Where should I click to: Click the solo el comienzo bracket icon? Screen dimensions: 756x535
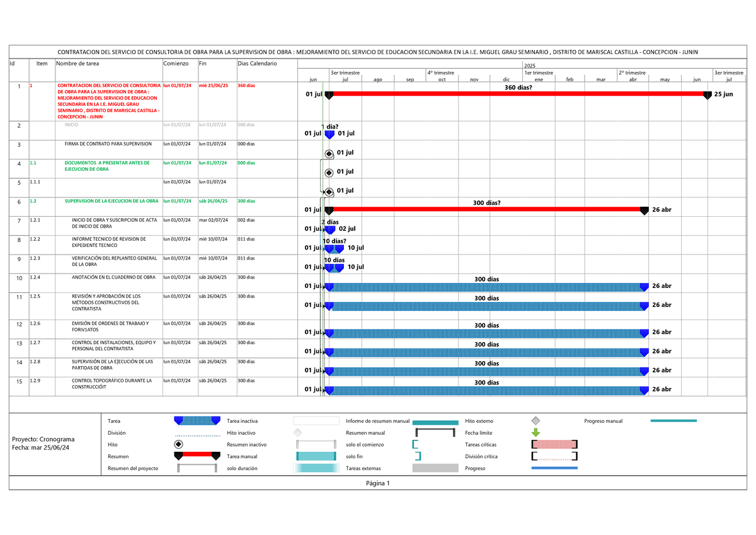click(416, 444)
